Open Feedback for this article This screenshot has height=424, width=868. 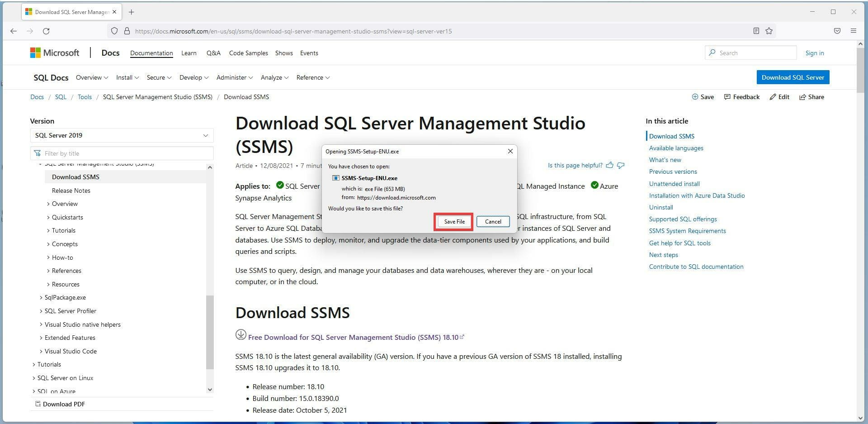point(741,97)
